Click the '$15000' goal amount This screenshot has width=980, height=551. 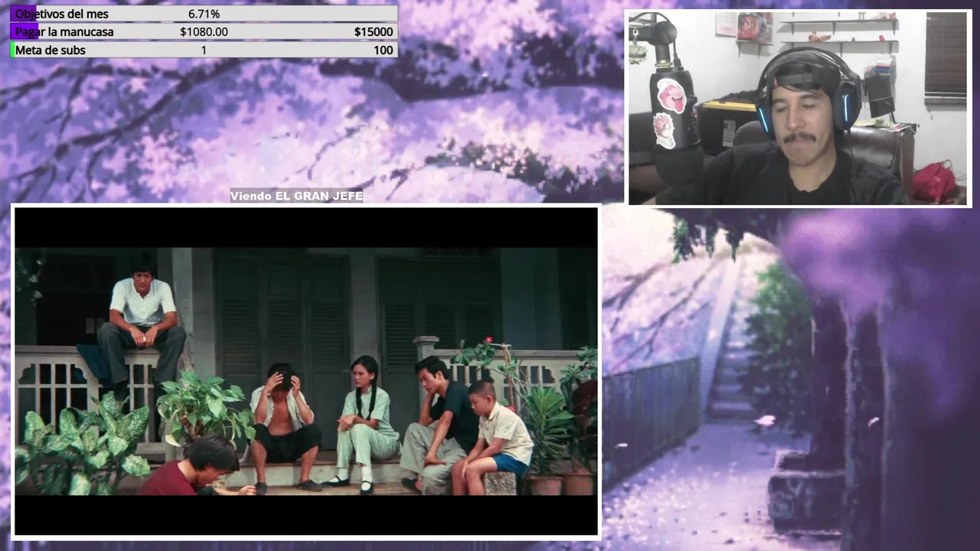click(374, 31)
